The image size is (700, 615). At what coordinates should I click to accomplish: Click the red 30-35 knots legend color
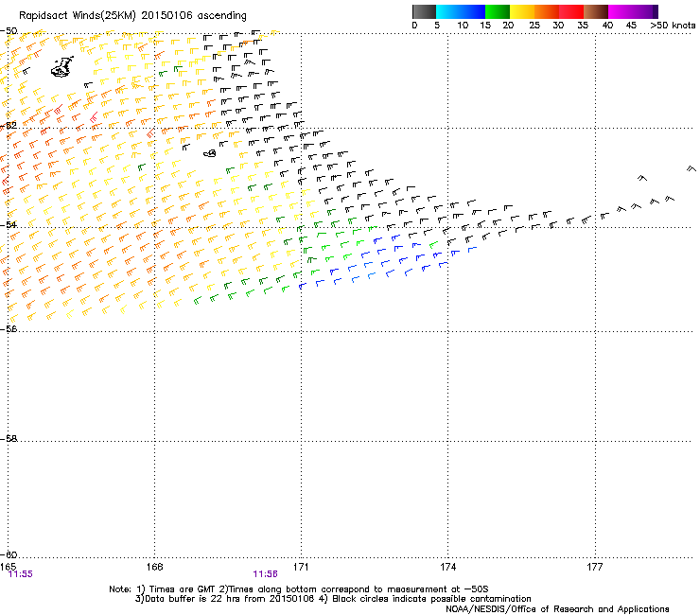[x=571, y=11]
